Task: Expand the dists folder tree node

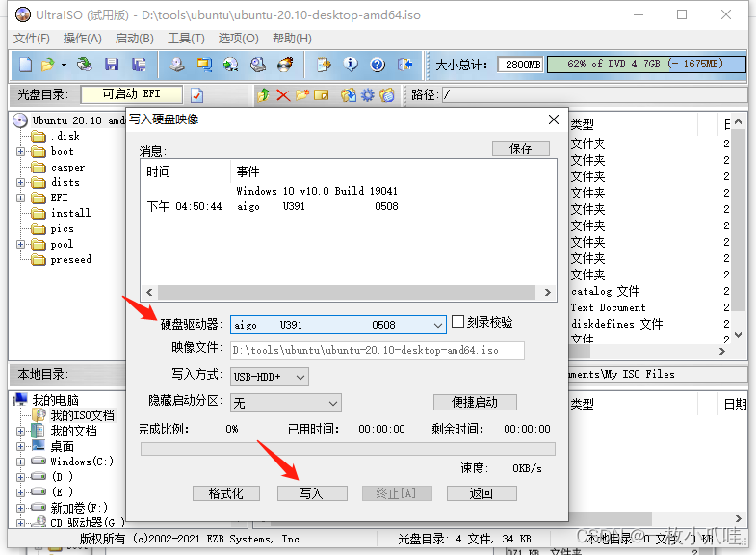Action: click(x=20, y=183)
